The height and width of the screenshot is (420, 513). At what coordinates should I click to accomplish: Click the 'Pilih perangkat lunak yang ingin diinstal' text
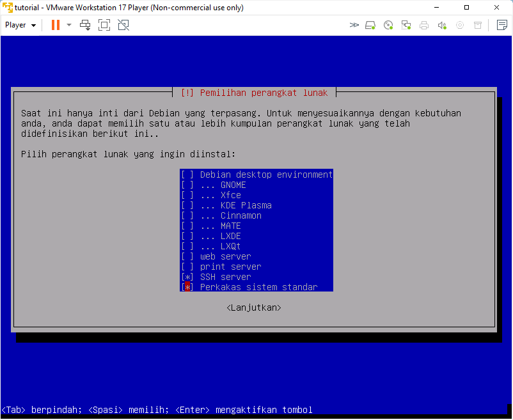[x=128, y=154]
